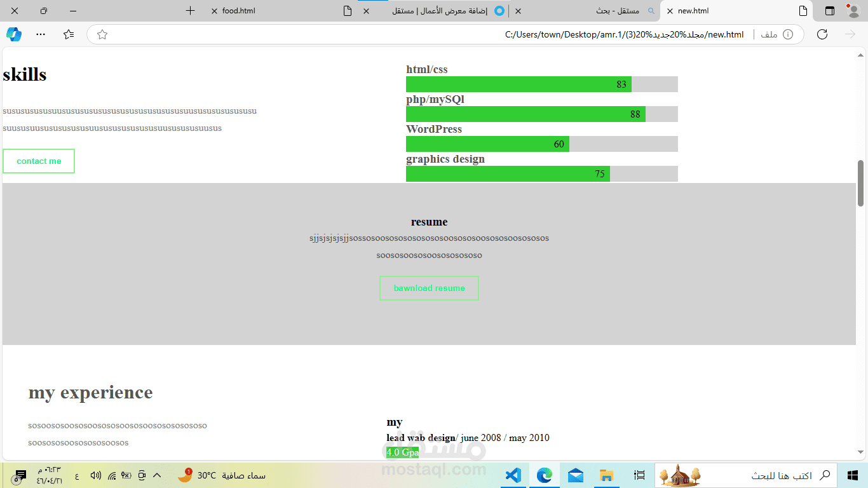Click the taskbar clock and date
868x488 pixels.
pyautogui.click(x=50, y=475)
